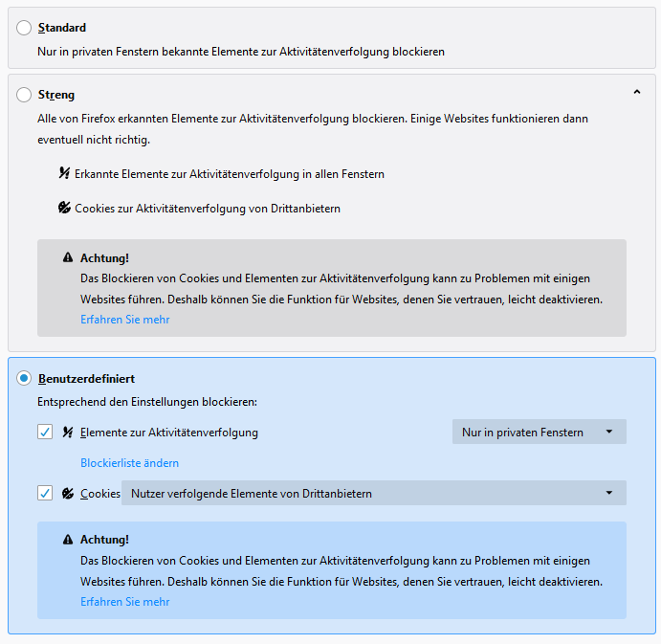This screenshot has height=644, width=661.
Task: Open 'Nur in privaten Fenstern' dropdown
Action: click(539, 433)
